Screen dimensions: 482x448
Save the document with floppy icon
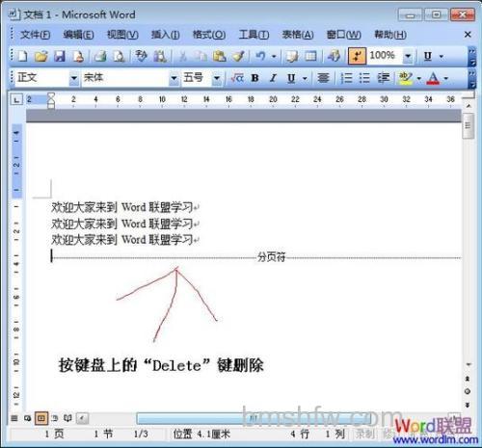(x=60, y=56)
